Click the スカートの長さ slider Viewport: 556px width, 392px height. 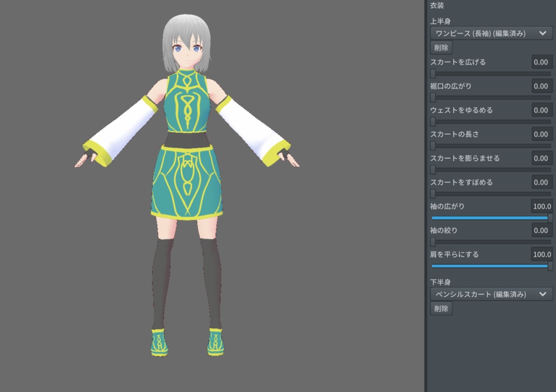489,146
